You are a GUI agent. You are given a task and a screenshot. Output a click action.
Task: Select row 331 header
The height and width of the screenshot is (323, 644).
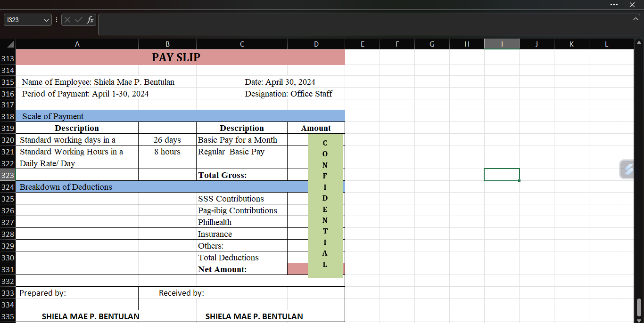point(8,269)
